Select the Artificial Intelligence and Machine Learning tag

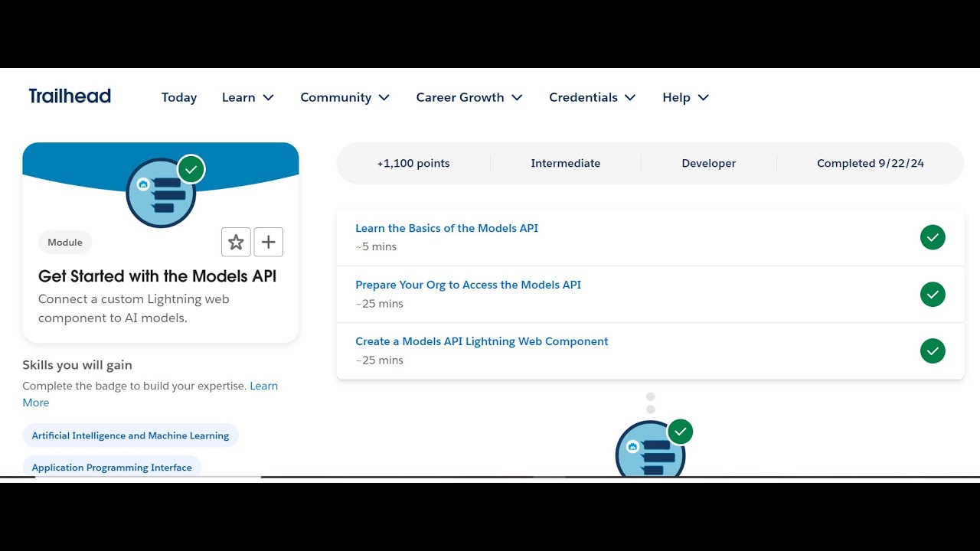130,435
